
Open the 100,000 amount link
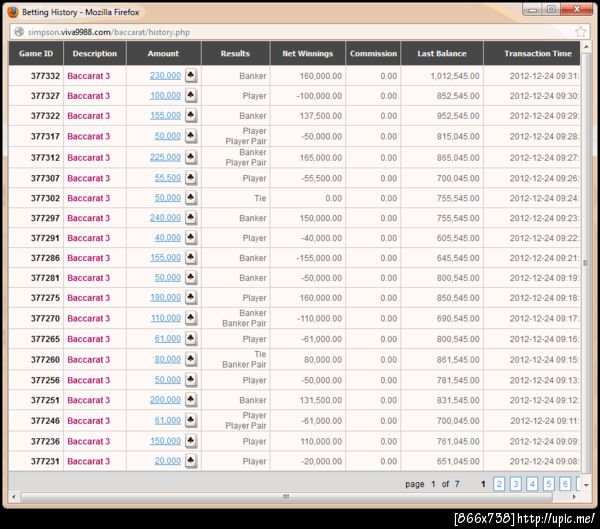(165, 95)
